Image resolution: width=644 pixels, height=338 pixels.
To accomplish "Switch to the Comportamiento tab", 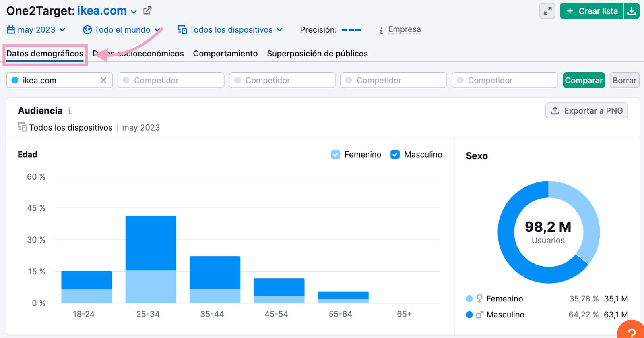I will pyautogui.click(x=225, y=54).
